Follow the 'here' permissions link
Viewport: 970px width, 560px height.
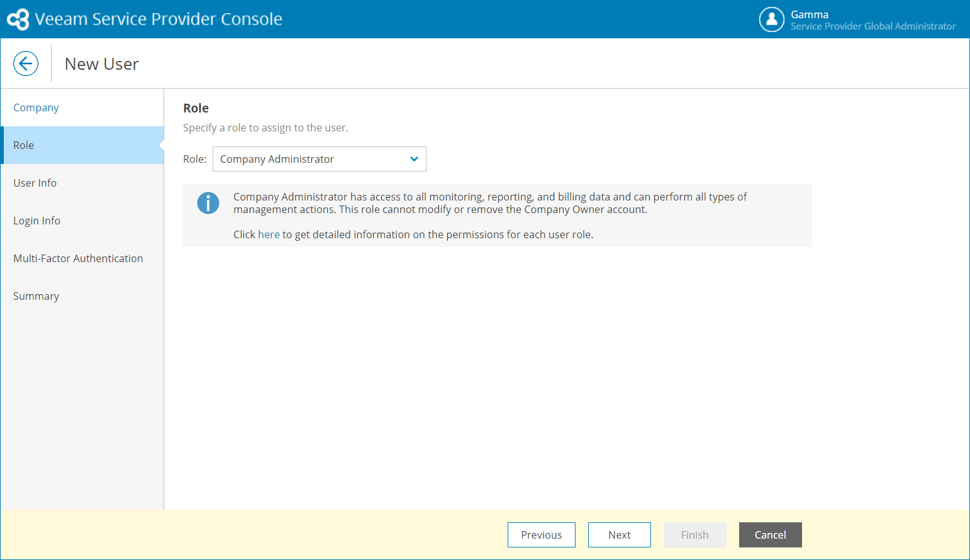click(269, 234)
